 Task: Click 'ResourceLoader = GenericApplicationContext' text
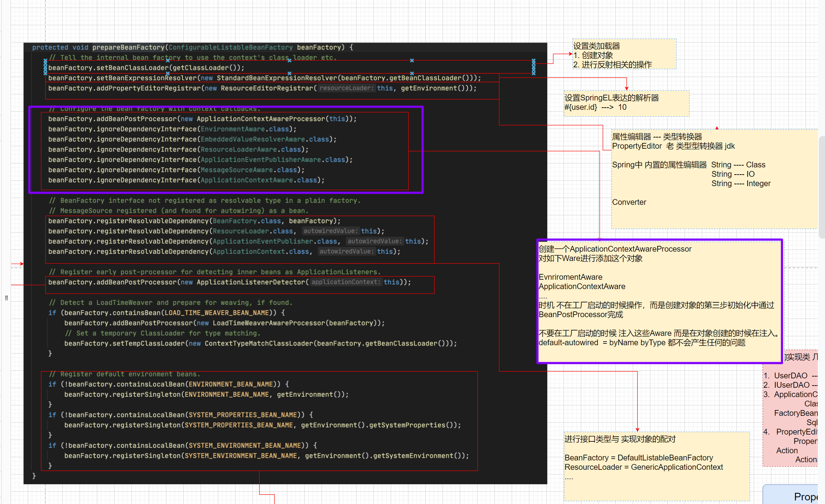(x=644, y=467)
